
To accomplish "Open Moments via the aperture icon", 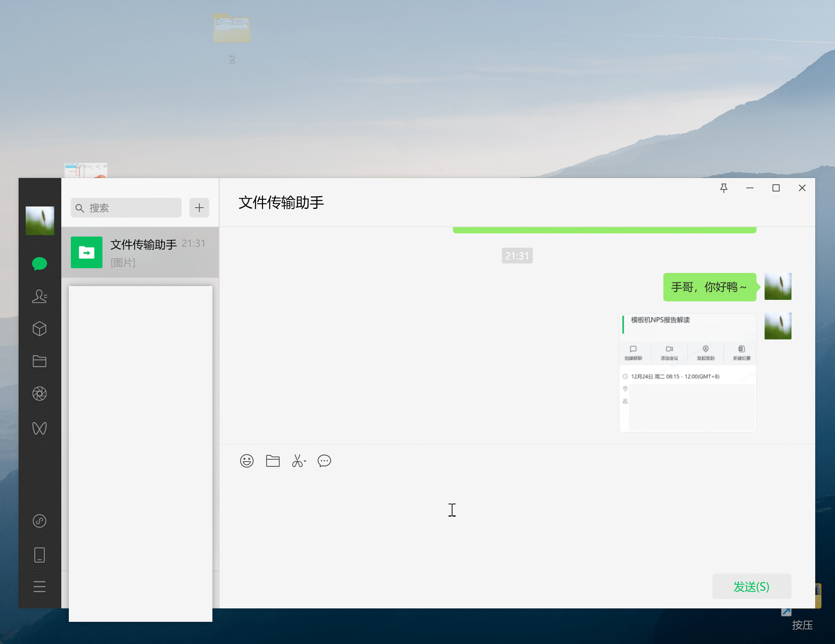I will tap(40, 394).
